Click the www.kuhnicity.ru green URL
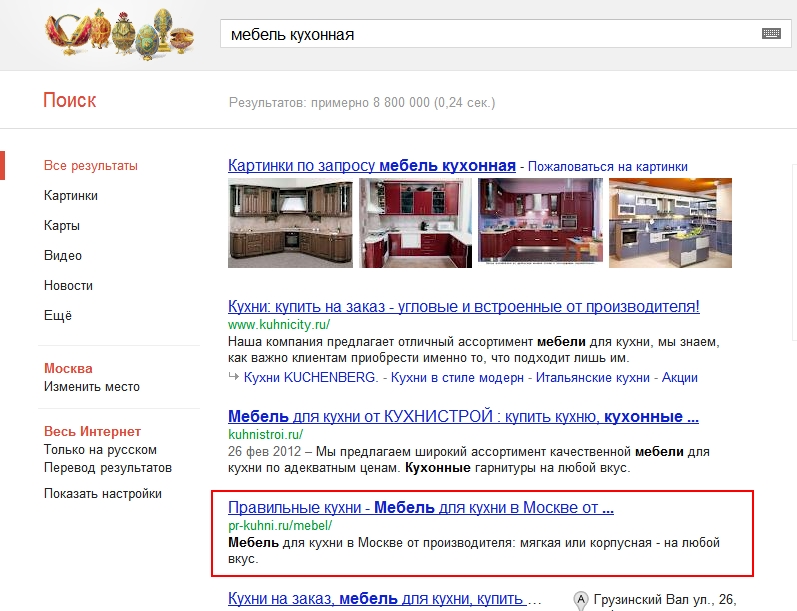This screenshot has height=611, width=797. click(x=279, y=324)
